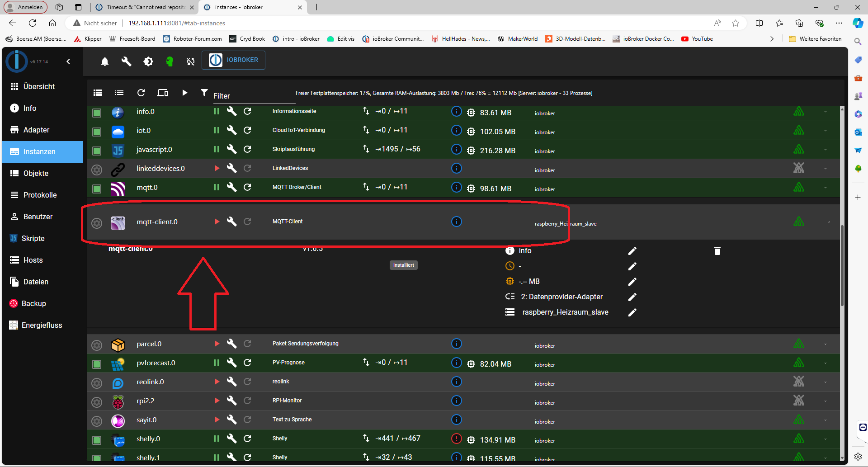Open Protokolle page in sidebar
This screenshot has height=467, width=868.
pyautogui.click(x=42, y=195)
